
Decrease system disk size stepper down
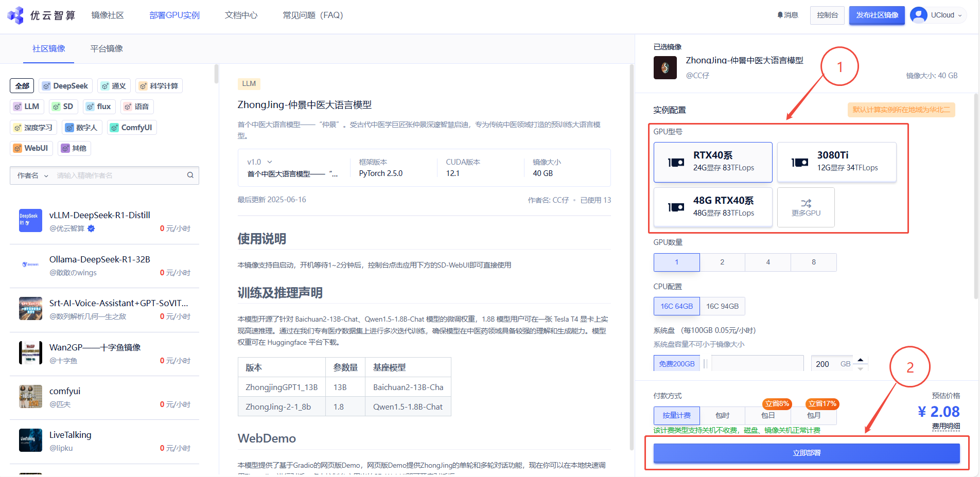pos(860,368)
